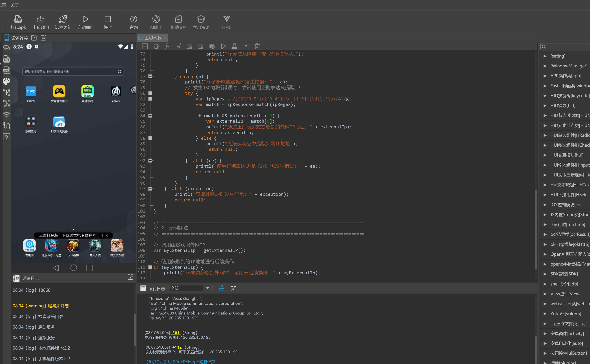Viewport: 590px width, 364px height.
Task: Click the flask debug icon in editor toolbar
Action: tap(234, 46)
